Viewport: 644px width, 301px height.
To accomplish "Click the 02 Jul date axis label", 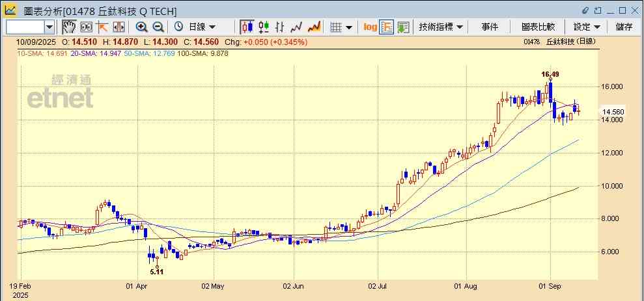I will pyautogui.click(x=378, y=286).
